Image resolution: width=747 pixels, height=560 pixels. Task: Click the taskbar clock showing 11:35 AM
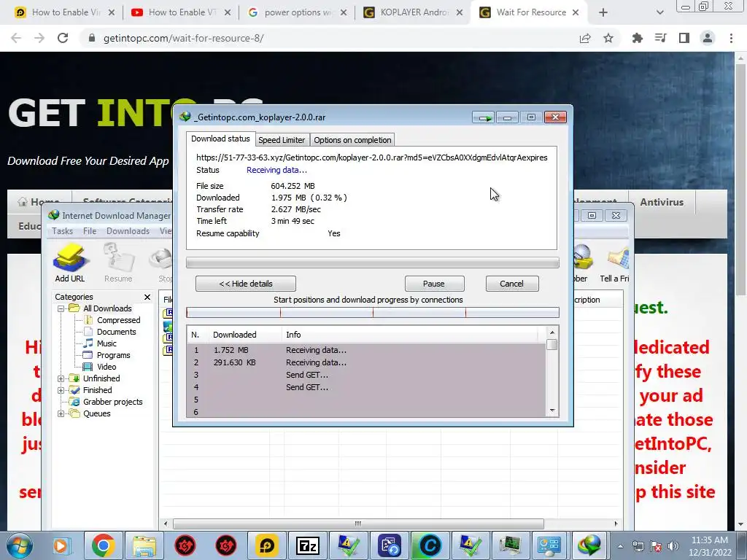[709, 546]
